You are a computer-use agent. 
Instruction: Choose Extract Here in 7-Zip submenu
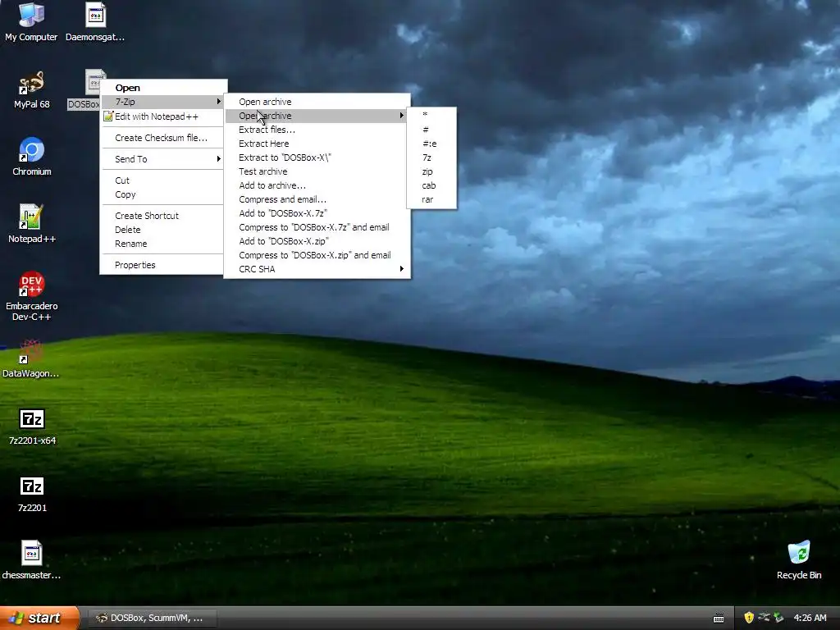pos(317,144)
